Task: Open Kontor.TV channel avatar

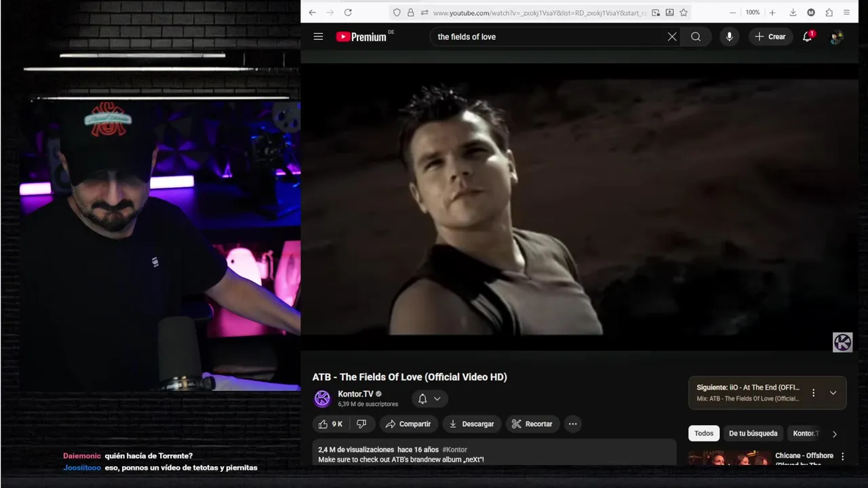Action: tap(322, 399)
